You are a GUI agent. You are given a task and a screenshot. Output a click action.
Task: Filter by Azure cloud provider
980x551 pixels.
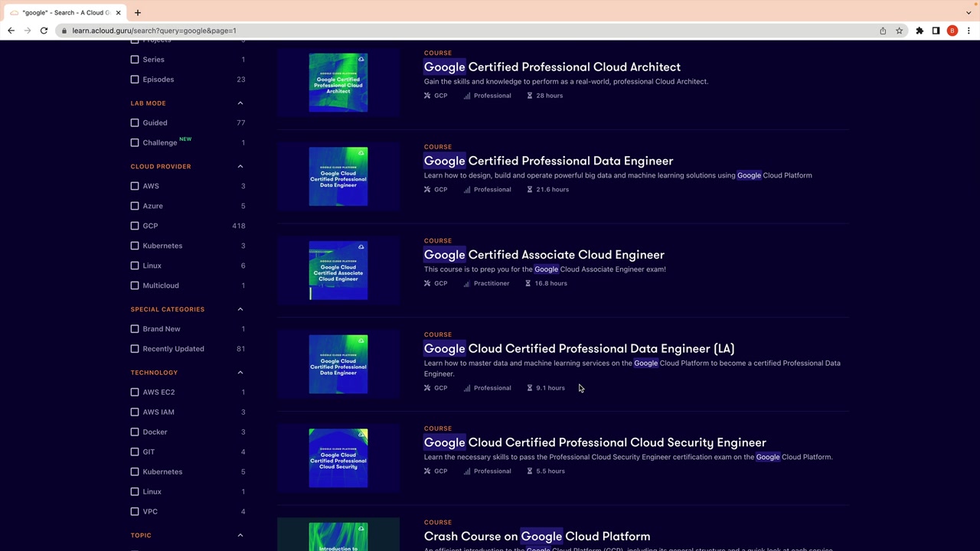pyautogui.click(x=135, y=206)
